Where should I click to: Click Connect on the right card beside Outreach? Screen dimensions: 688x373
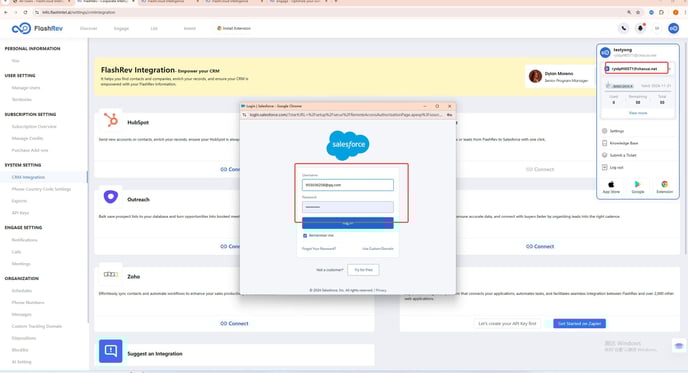[540, 246]
